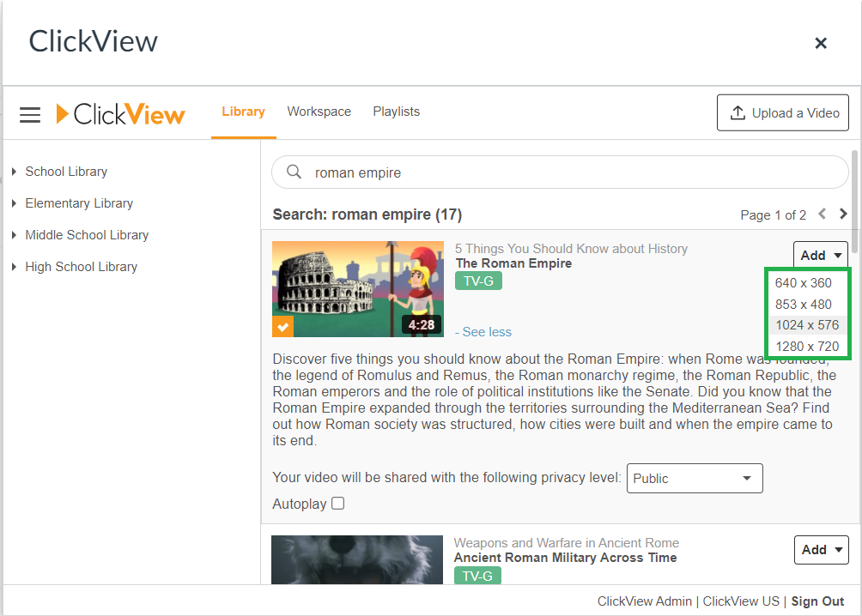Click the TV-G rating badge on The Roman Empire
Screen dimensions: 862x616
point(478,281)
